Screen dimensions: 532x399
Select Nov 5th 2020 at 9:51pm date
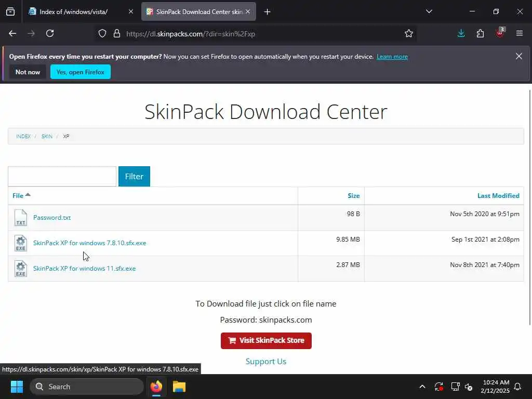(x=485, y=214)
